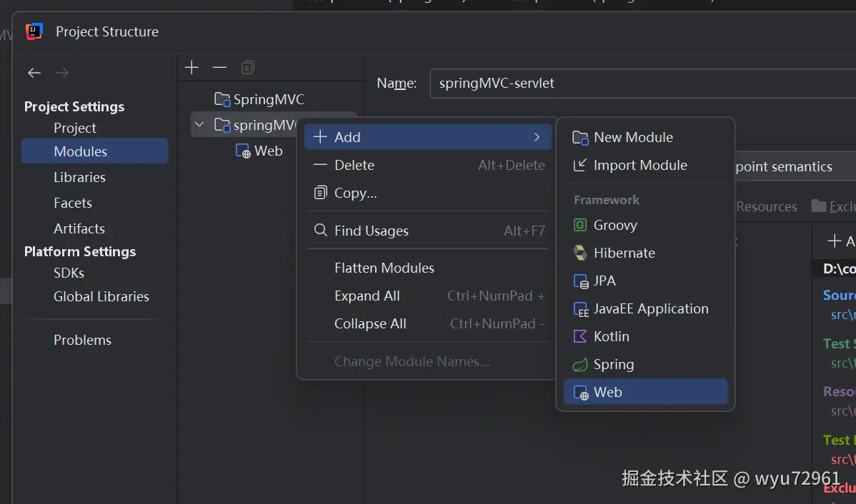
Task: Select the Spring framework entry
Action: pos(613,365)
